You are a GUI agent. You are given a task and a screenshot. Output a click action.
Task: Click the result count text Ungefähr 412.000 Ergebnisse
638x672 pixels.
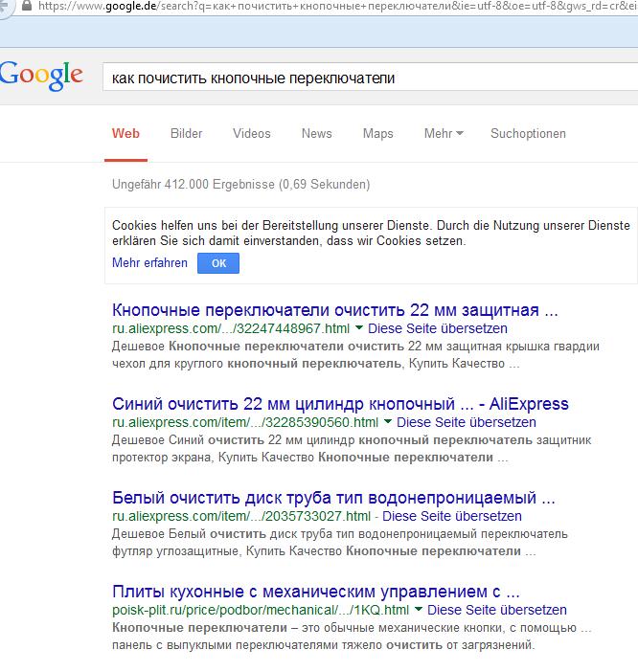tap(240, 185)
